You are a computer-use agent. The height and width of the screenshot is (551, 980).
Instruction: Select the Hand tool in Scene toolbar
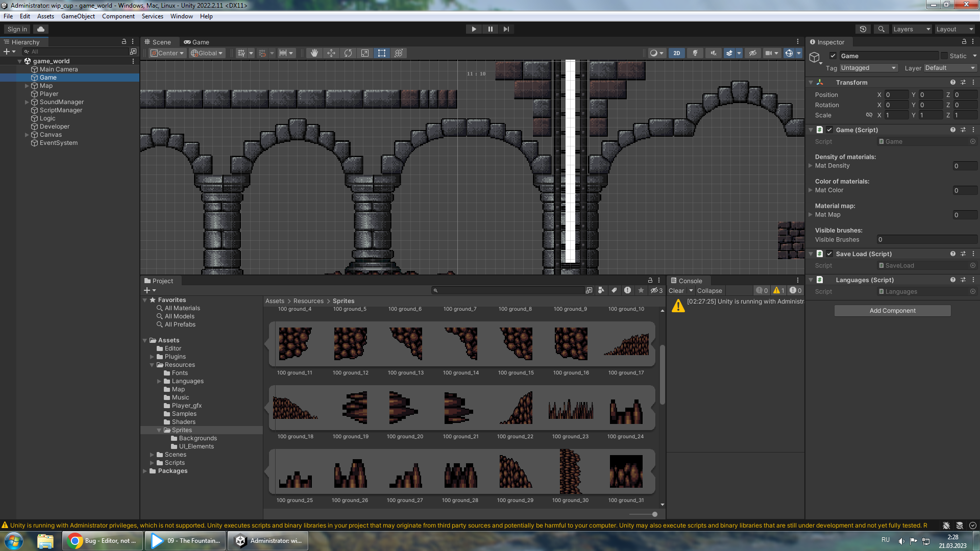[314, 53]
